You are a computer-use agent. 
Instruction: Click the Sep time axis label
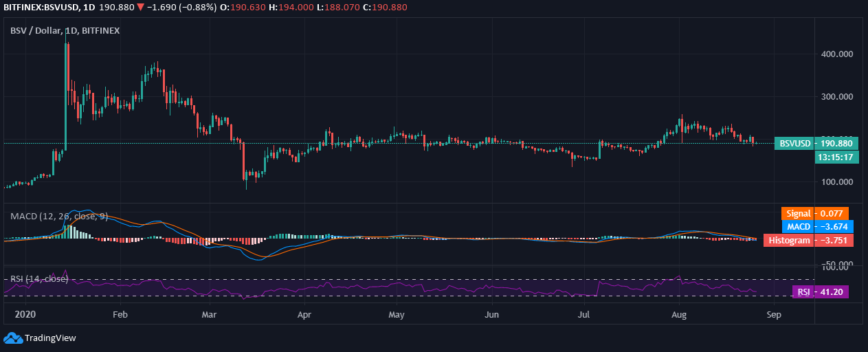click(773, 316)
